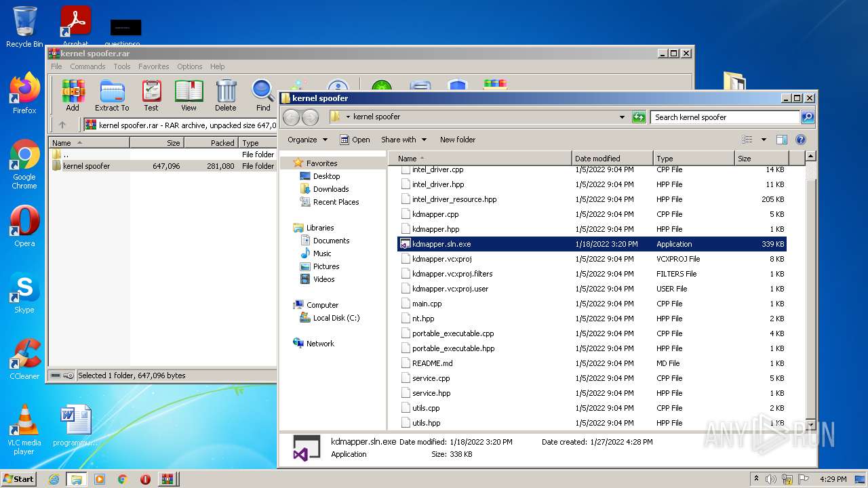
Task: Select README.md file
Action: (x=592, y=363)
